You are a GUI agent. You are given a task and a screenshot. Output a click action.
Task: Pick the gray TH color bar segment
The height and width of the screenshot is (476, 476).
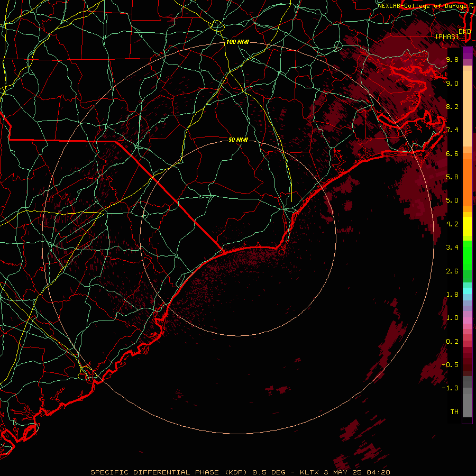click(467, 405)
